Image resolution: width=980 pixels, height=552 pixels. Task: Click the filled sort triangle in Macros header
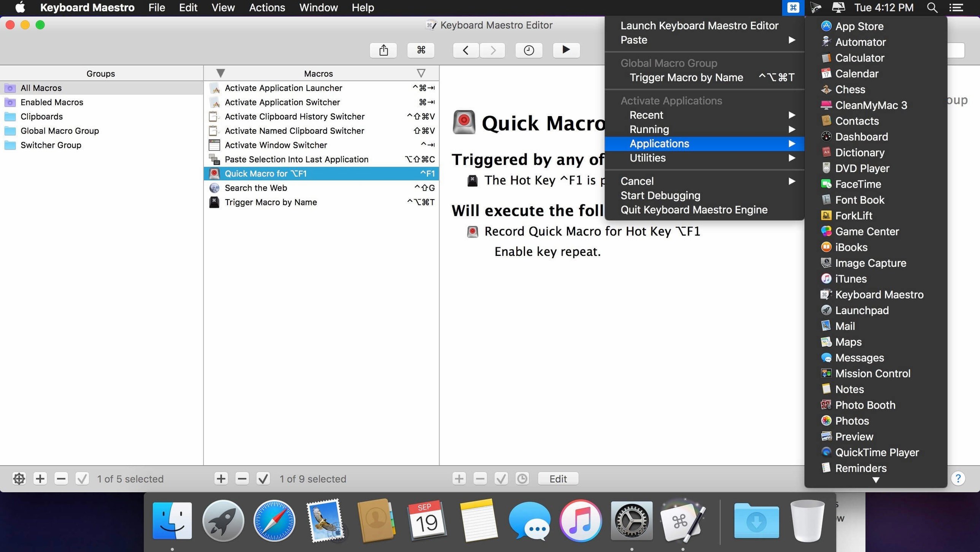[x=220, y=73]
